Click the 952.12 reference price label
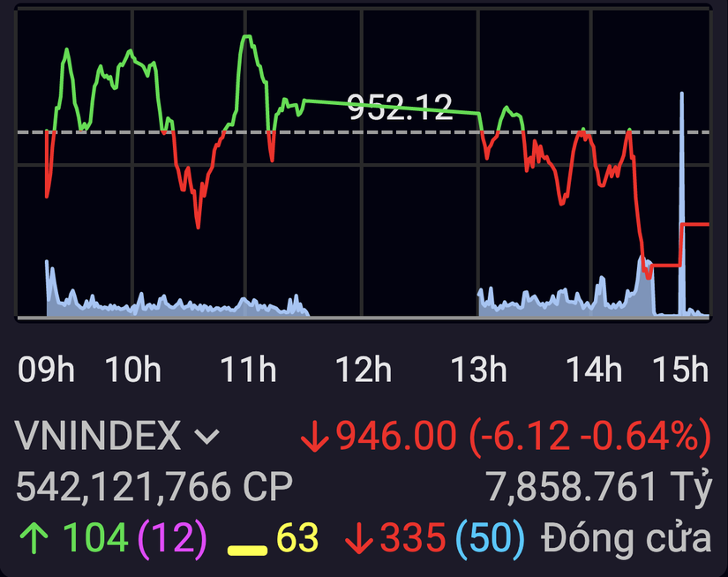Screen dimensions: 728x577 [x=400, y=108]
